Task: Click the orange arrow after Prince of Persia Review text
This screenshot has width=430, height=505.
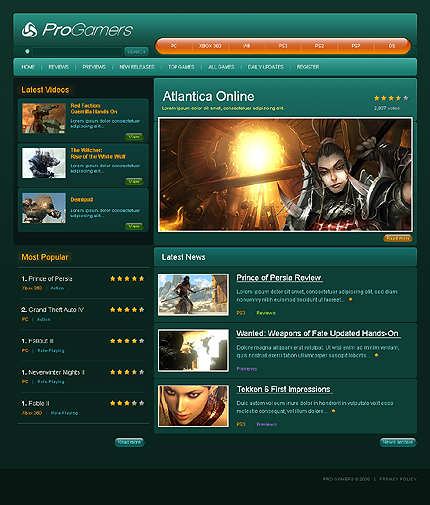Action: tap(350, 300)
